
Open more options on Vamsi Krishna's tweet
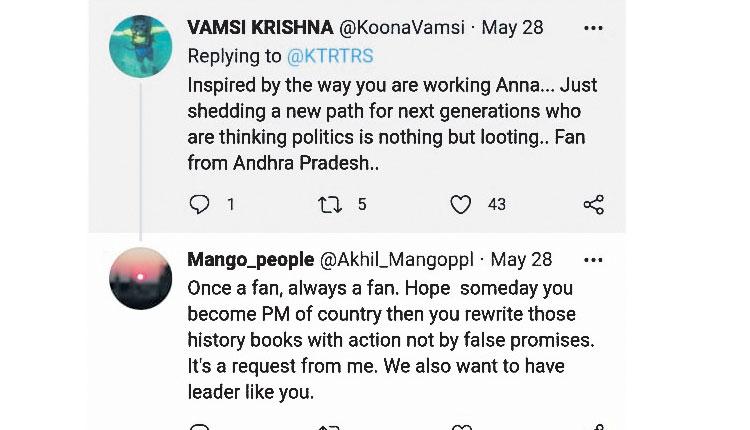click(x=593, y=28)
